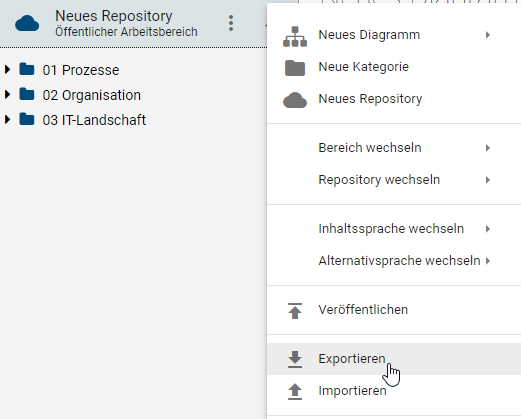Click the folder icon of 01 Prozesse
The height and width of the screenshot is (419, 521).
point(27,69)
